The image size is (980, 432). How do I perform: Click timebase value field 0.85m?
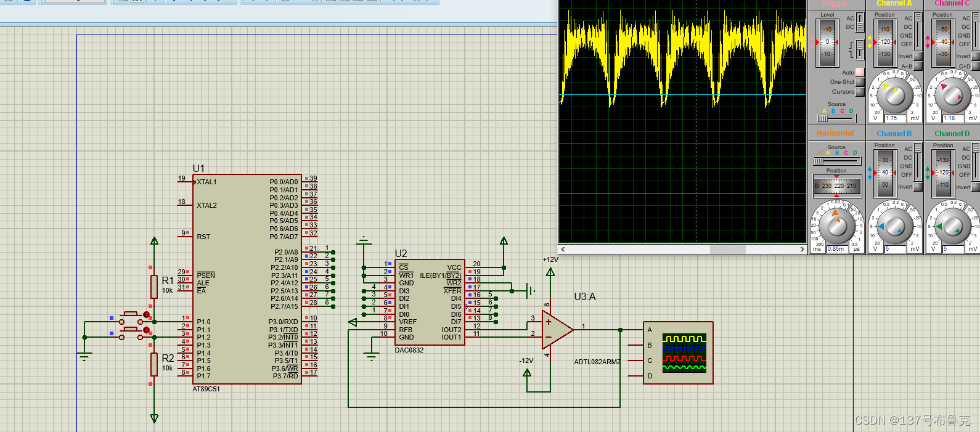tap(838, 249)
